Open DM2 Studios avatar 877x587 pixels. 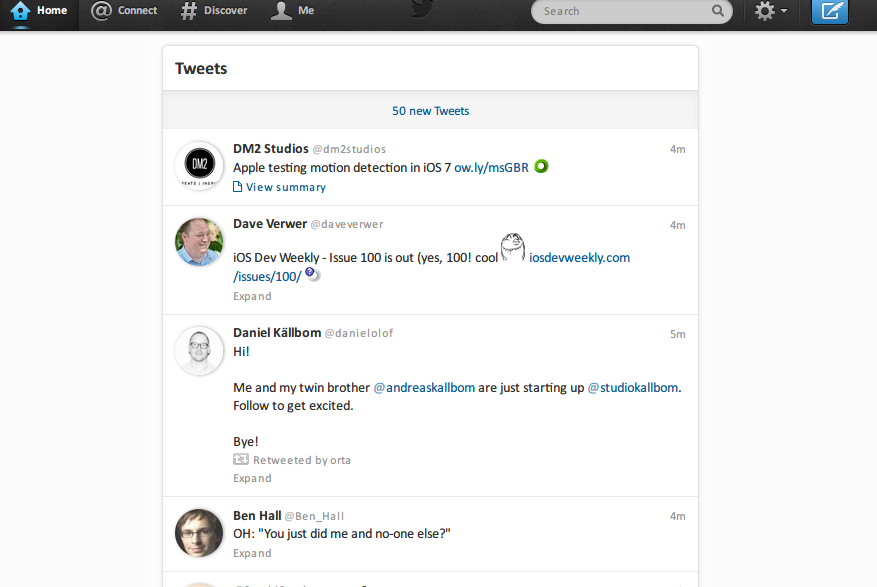coord(199,166)
